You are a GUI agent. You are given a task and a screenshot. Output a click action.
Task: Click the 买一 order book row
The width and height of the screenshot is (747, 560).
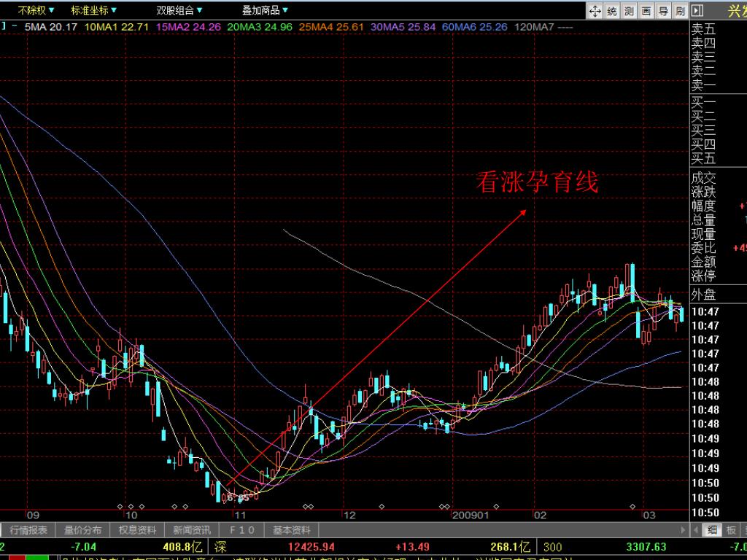tap(704, 102)
